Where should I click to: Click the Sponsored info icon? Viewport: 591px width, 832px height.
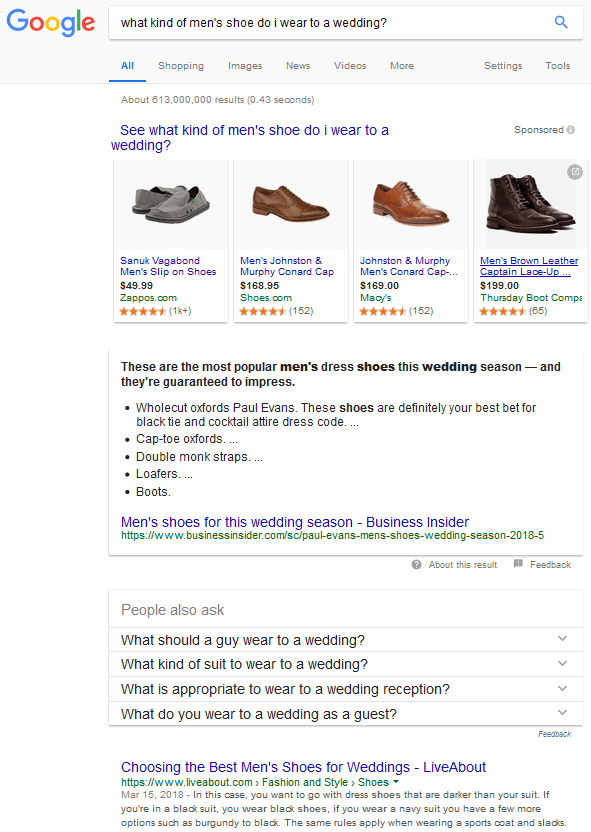(571, 130)
